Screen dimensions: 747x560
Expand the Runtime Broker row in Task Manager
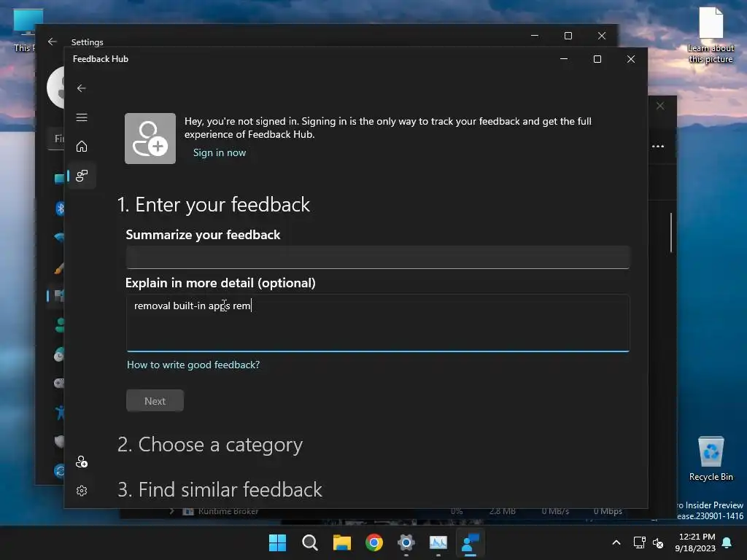(x=171, y=511)
